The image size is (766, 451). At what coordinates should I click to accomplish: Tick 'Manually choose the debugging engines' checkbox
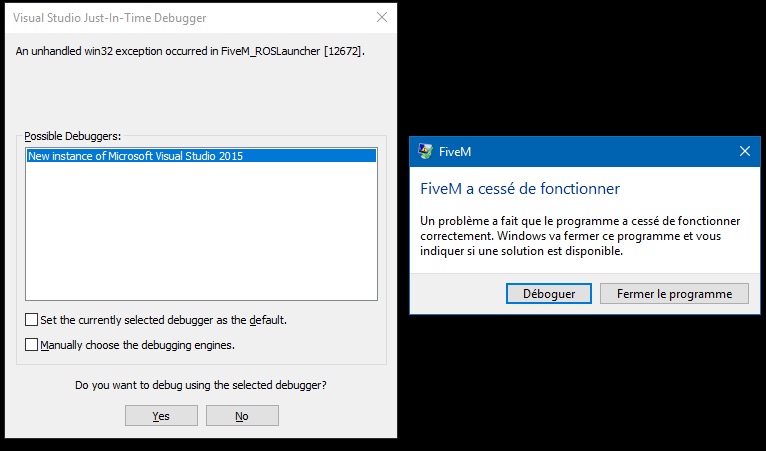[31, 345]
